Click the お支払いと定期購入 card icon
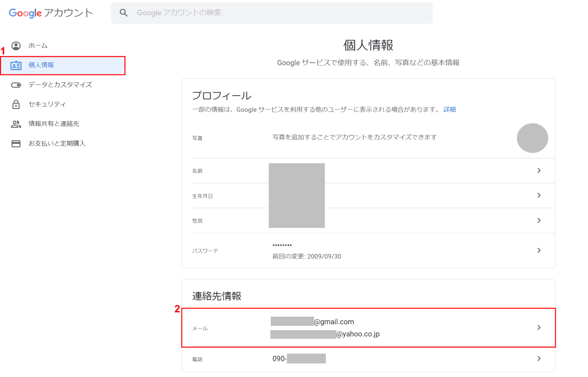 coord(16,143)
